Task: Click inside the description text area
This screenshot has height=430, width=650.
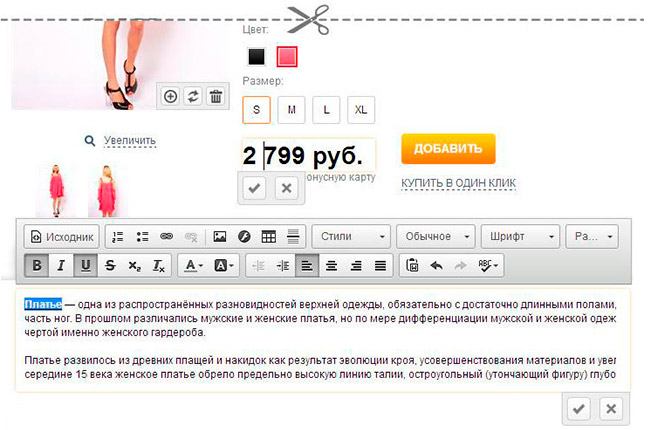Action: tap(323, 340)
